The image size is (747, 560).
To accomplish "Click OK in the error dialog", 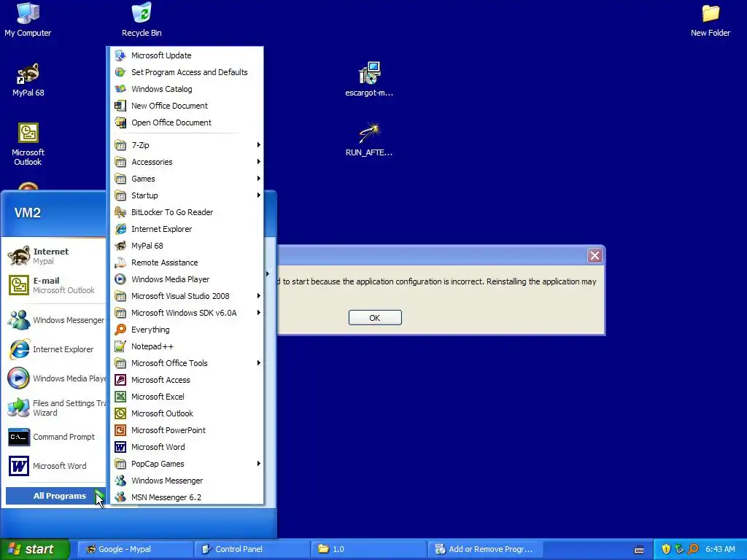I will 375,318.
